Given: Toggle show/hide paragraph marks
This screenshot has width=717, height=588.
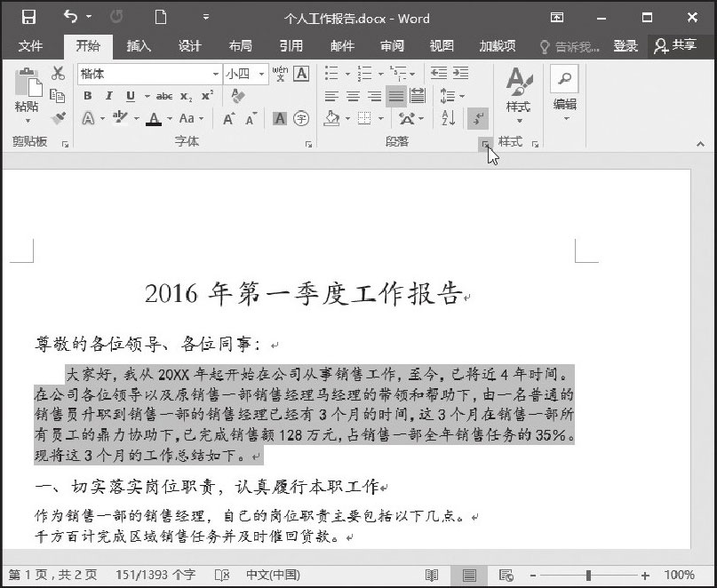Looking at the screenshot, I should pos(478,119).
